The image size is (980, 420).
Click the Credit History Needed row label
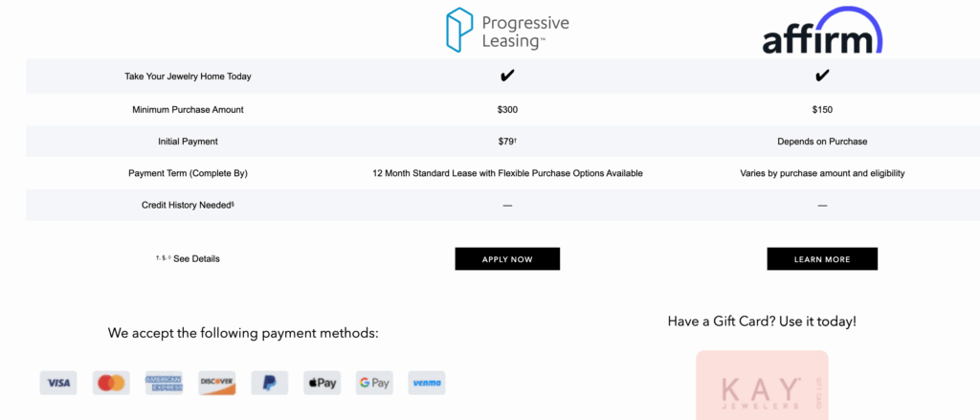pyautogui.click(x=188, y=205)
